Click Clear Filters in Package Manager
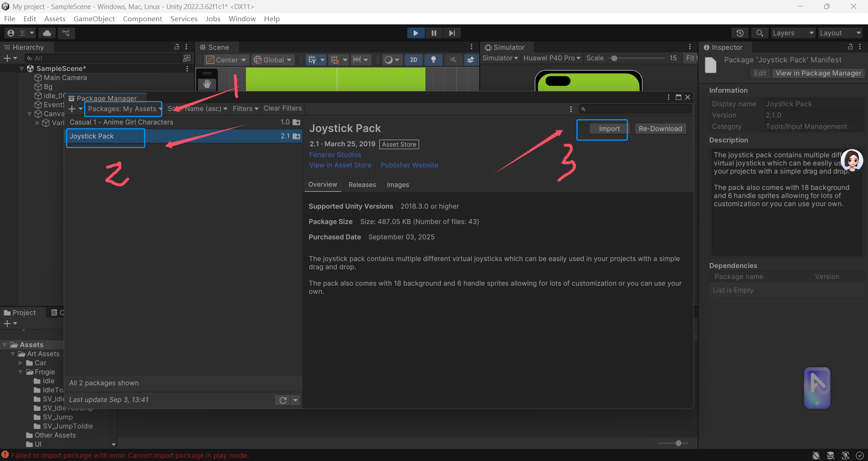868x461 pixels. pos(283,108)
